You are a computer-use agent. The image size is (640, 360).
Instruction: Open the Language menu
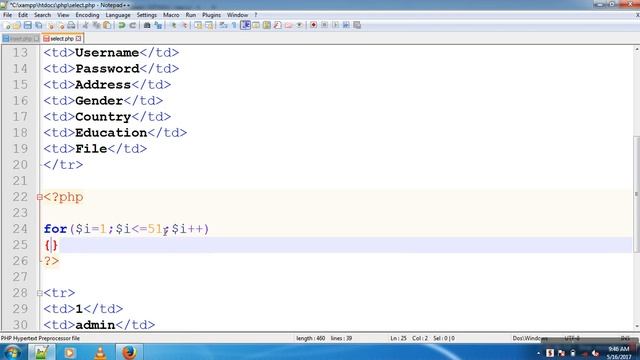coord(118,15)
